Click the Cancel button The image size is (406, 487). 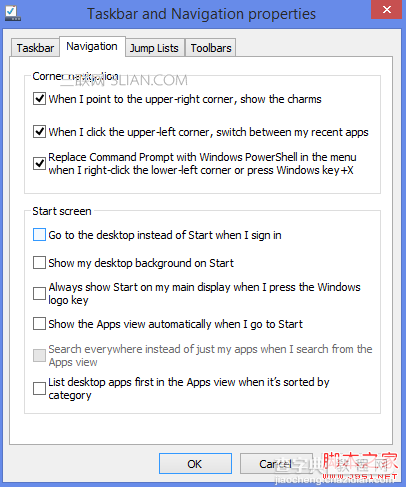pos(276,464)
